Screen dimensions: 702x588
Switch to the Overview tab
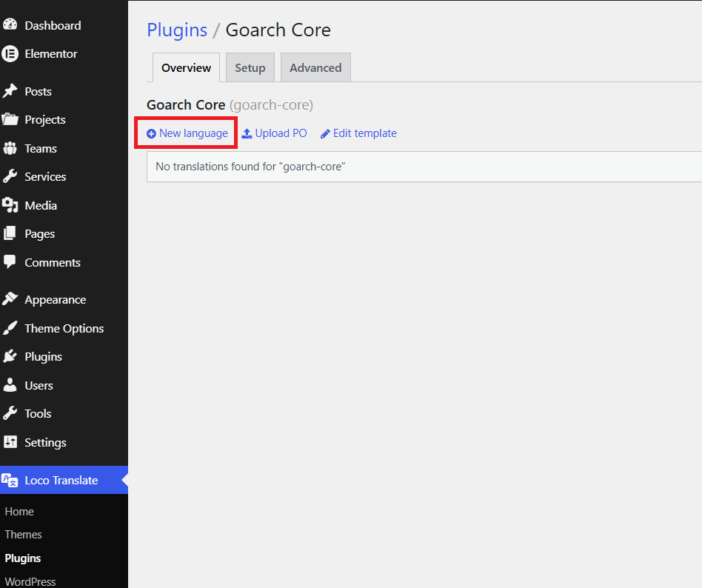pyautogui.click(x=187, y=67)
